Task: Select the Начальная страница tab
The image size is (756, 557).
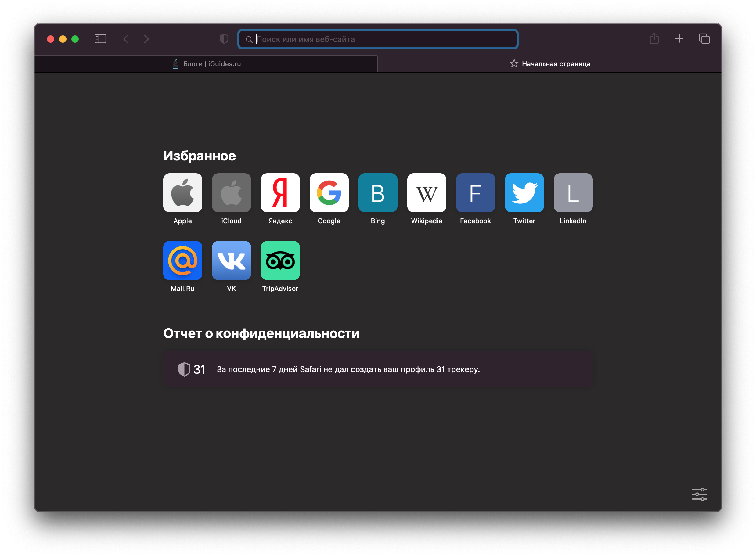Action: click(x=550, y=64)
